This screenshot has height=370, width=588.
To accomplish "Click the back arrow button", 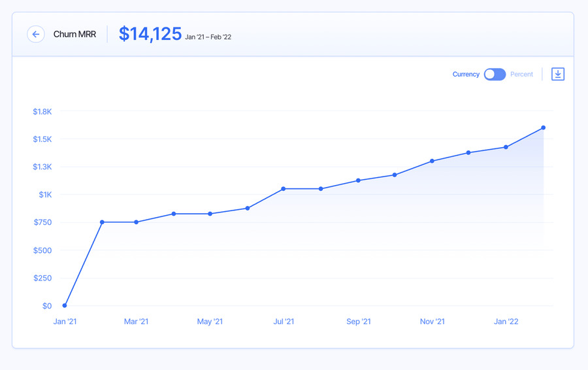I will pos(36,34).
